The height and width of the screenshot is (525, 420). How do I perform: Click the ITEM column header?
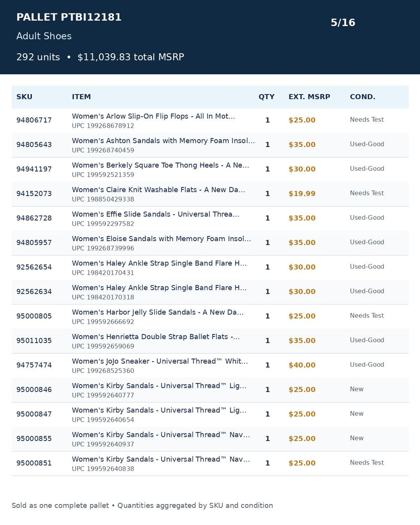(81, 97)
